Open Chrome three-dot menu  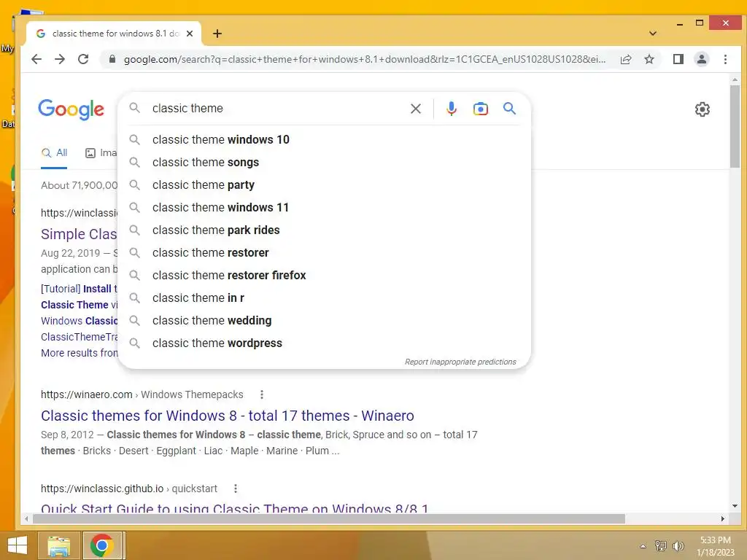(725, 59)
